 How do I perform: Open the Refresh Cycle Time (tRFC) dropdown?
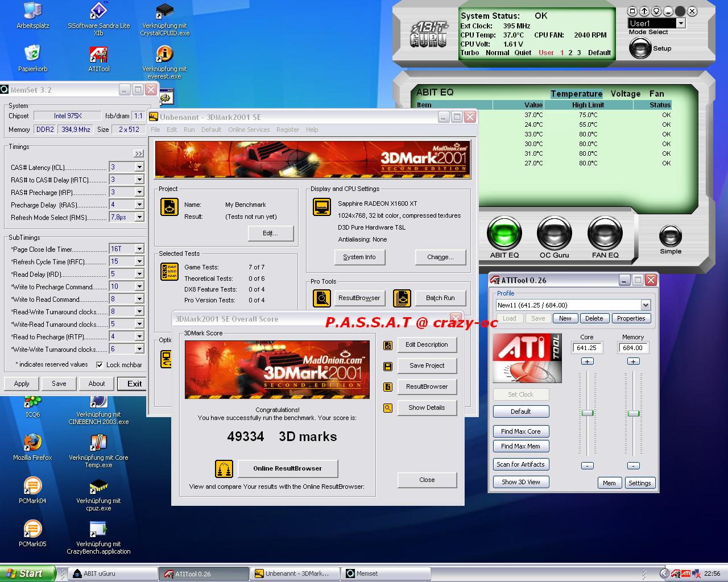139,261
